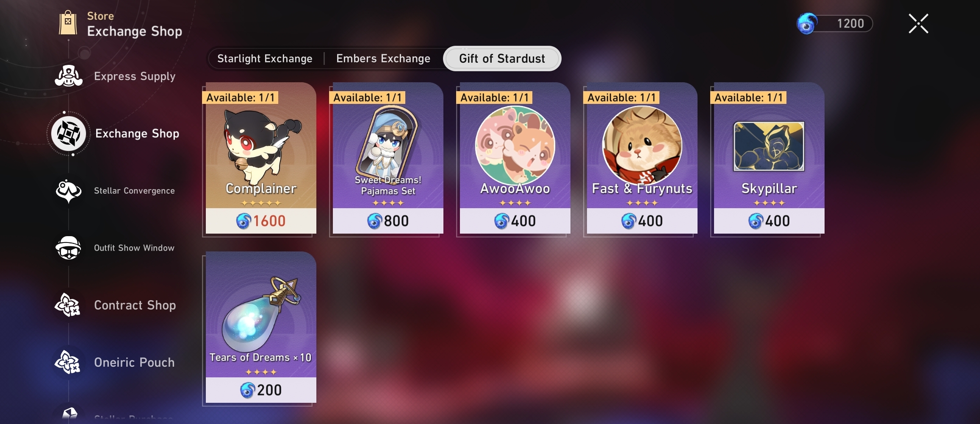Select Fast & Furynuts avatar item
The height and width of the screenshot is (424, 980).
pyautogui.click(x=642, y=158)
